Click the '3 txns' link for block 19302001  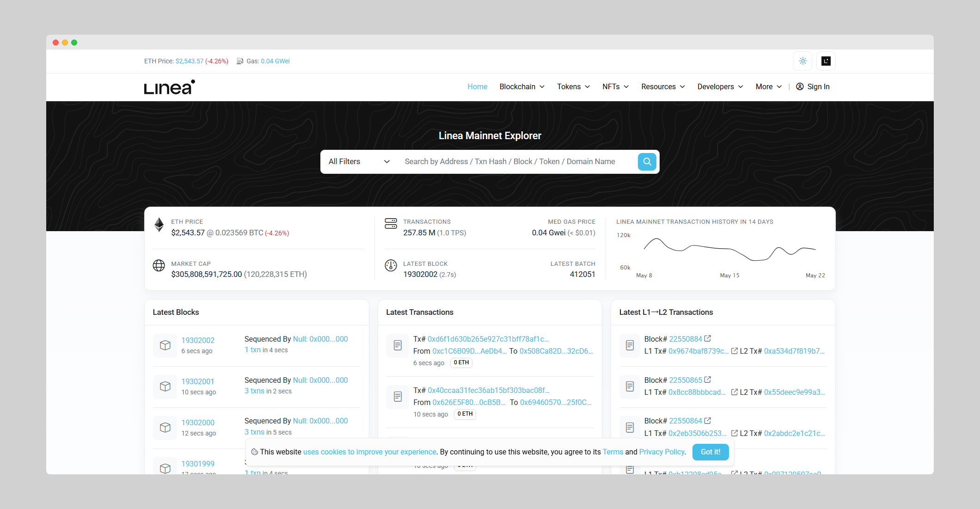[x=254, y=391]
